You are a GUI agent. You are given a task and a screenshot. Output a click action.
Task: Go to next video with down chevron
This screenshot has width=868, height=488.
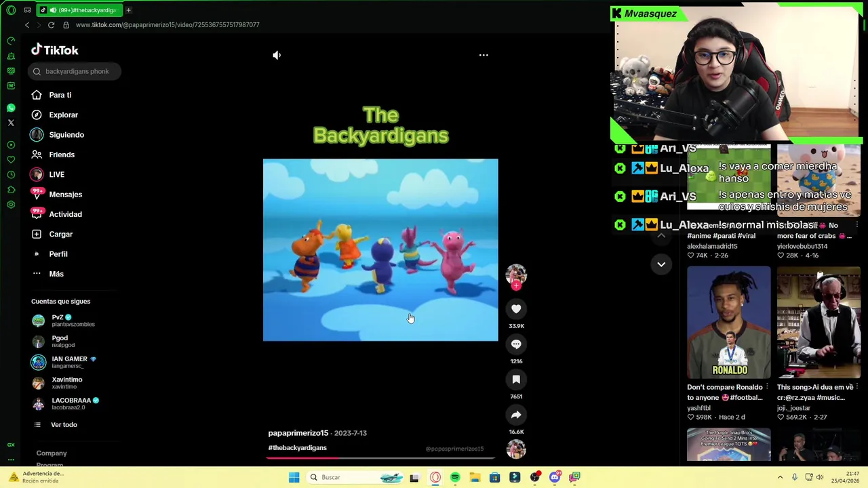(x=661, y=264)
